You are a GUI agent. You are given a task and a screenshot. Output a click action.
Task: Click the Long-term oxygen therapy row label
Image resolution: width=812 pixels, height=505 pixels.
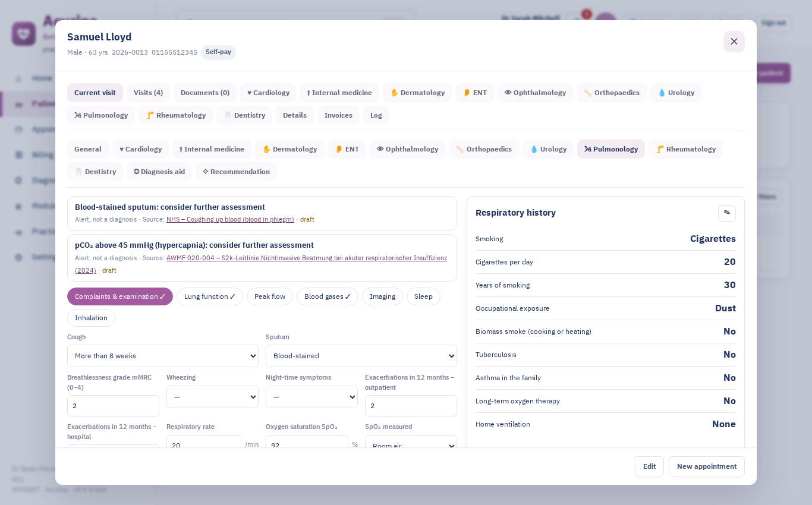pos(518,401)
